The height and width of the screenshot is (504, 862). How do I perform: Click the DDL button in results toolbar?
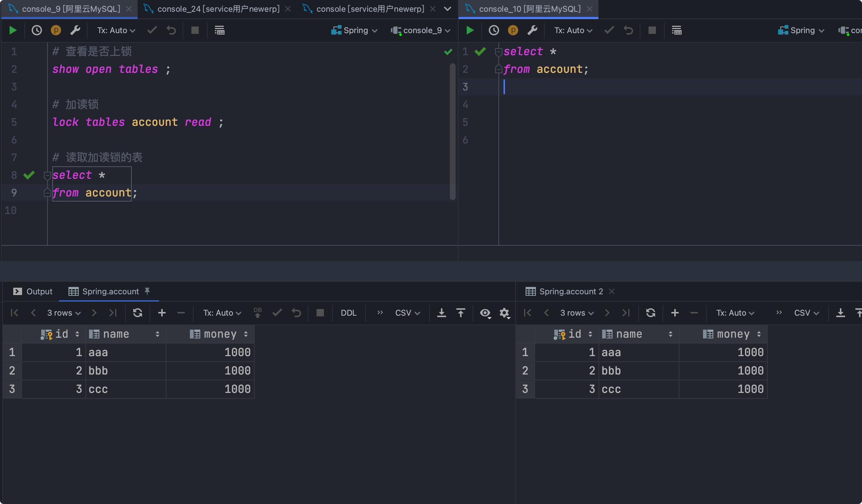(348, 313)
